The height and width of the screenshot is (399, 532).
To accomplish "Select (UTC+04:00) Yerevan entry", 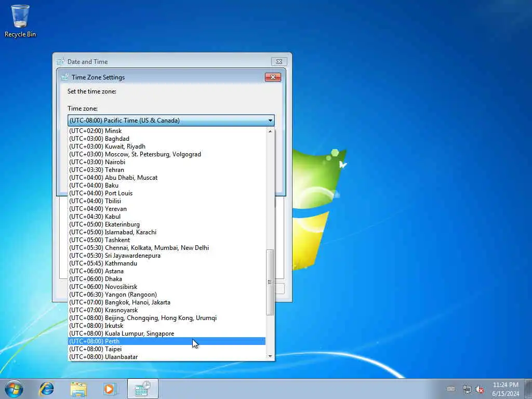I will (x=167, y=209).
